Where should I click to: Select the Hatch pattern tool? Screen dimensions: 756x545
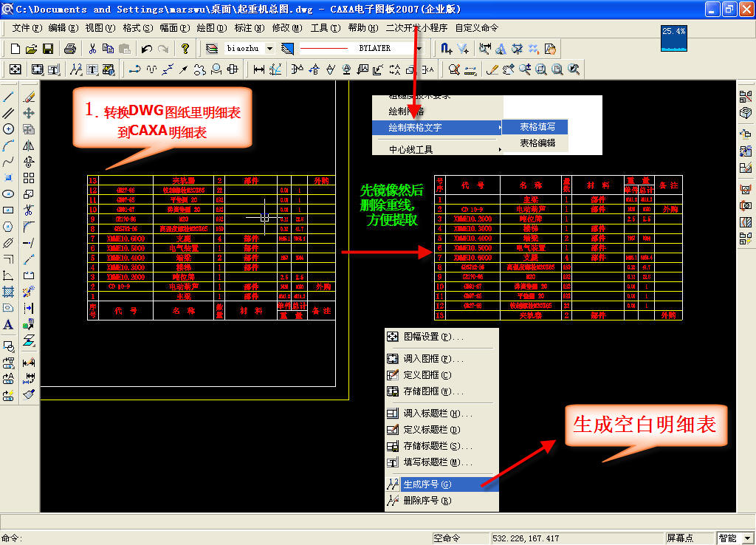pos(8,292)
